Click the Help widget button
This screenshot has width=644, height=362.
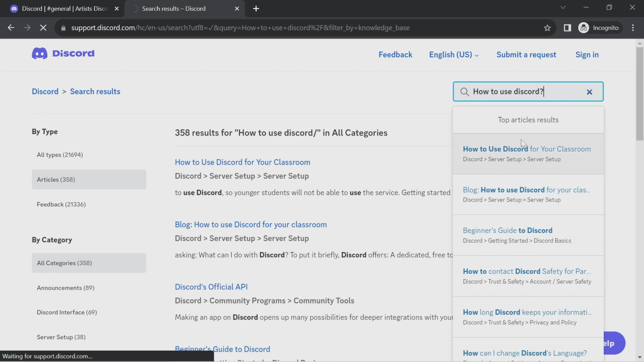tap(614, 343)
